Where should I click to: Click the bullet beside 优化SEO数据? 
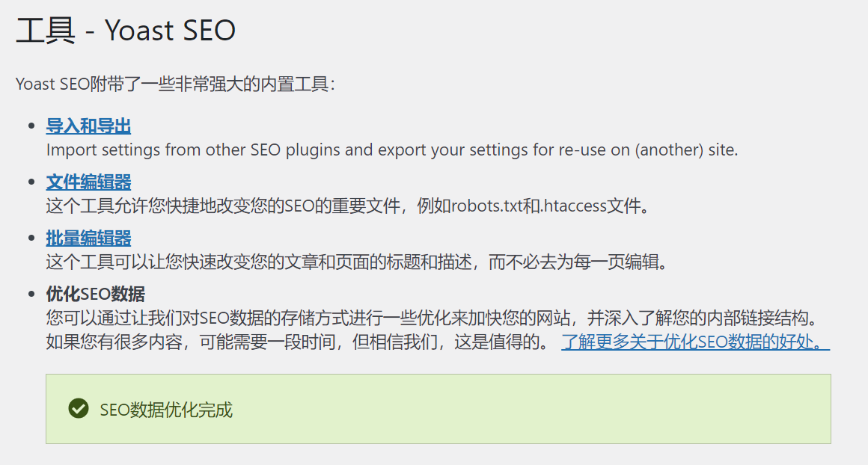pos(33,293)
